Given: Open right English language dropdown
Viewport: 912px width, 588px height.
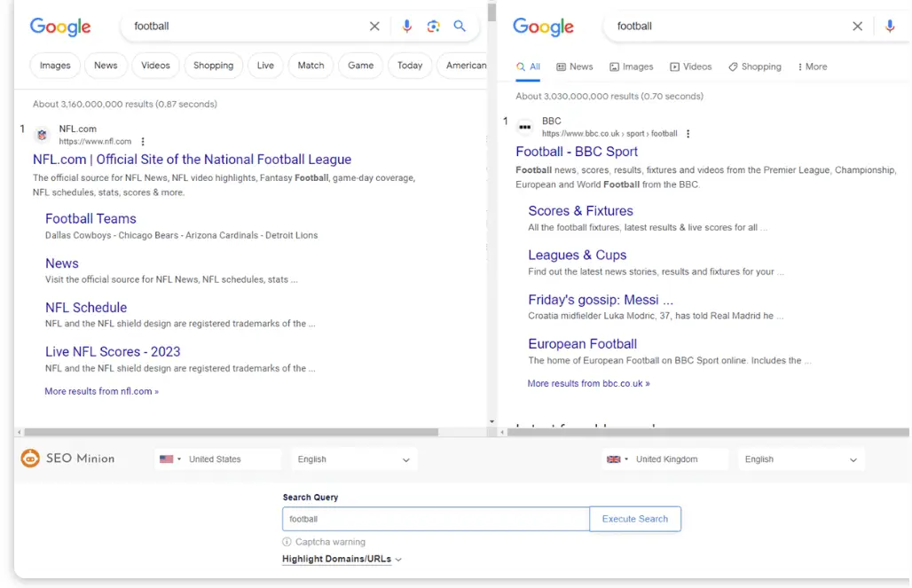Looking at the screenshot, I should [801, 459].
